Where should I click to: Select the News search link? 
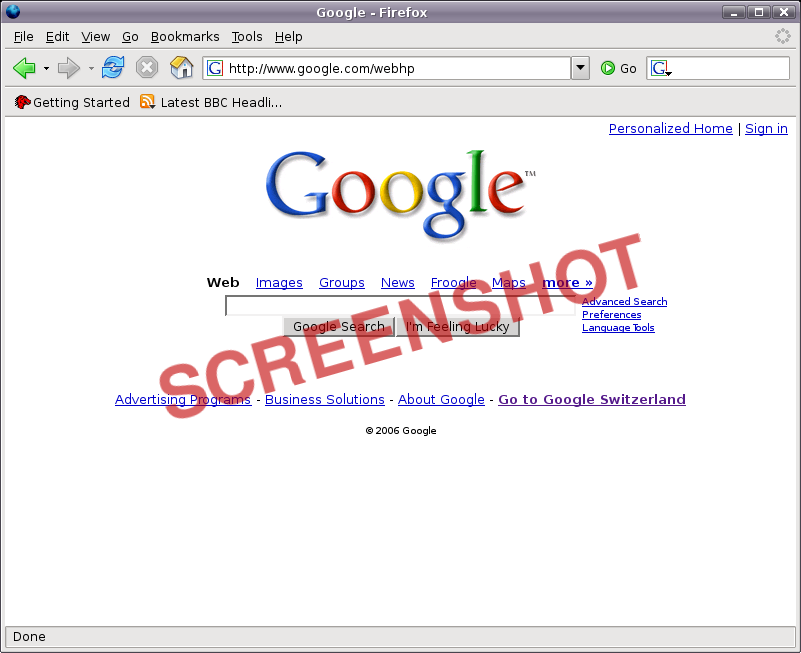pyautogui.click(x=397, y=283)
